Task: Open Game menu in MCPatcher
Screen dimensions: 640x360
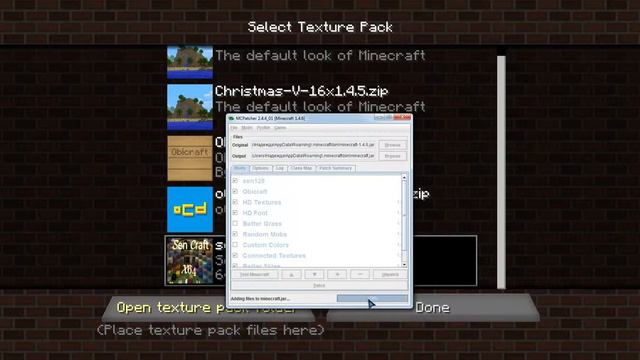Action: [x=280, y=128]
